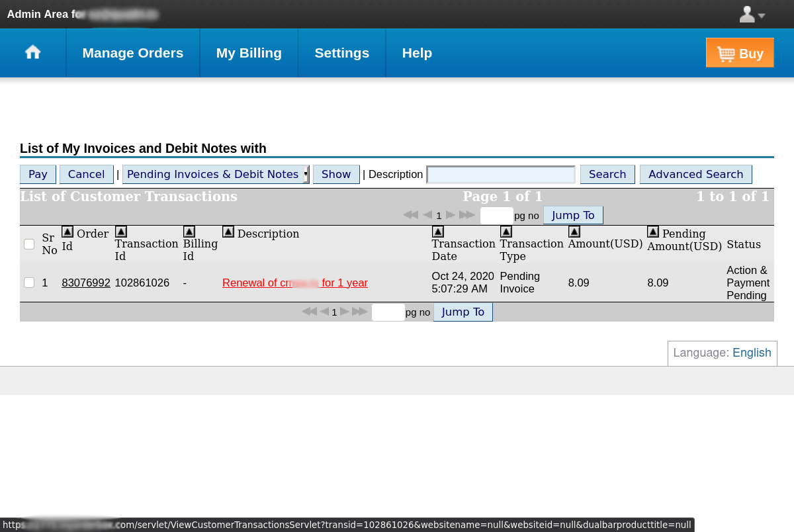Sort by Order Id using its sort arrow
Viewport: 794px width, 532px height.
click(67, 232)
